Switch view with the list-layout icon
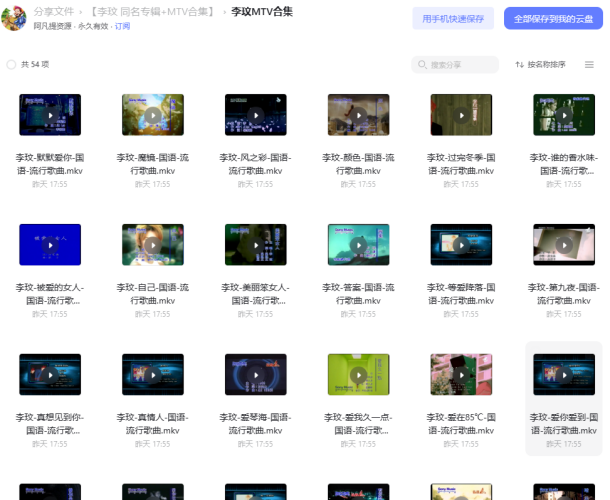610x500 pixels. click(589, 65)
